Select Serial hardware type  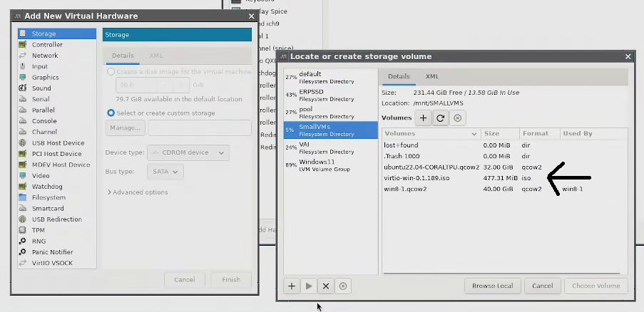pos(57,99)
